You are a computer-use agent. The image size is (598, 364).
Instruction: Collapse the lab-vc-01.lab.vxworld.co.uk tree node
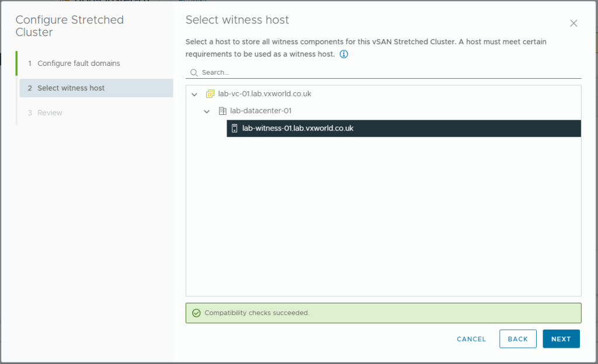pos(194,94)
